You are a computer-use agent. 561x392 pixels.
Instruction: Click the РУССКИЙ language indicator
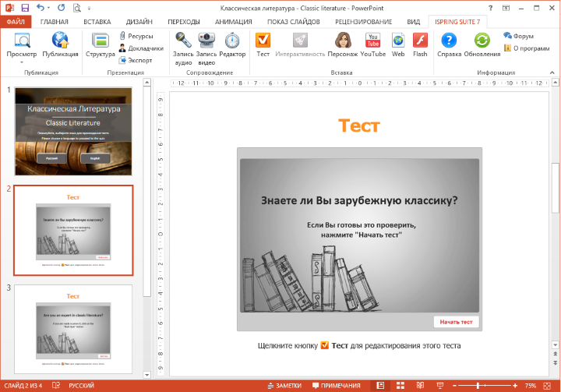click(x=81, y=386)
